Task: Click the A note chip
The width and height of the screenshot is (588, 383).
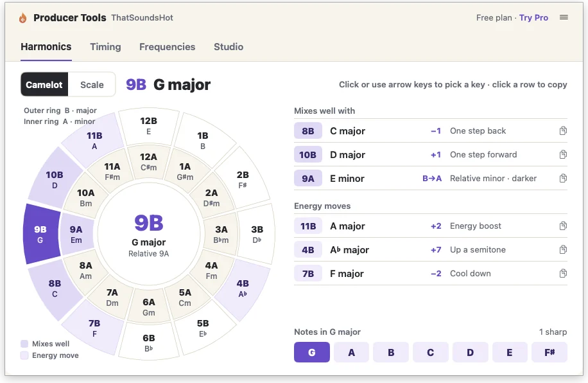Action: [x=351, y=352]
